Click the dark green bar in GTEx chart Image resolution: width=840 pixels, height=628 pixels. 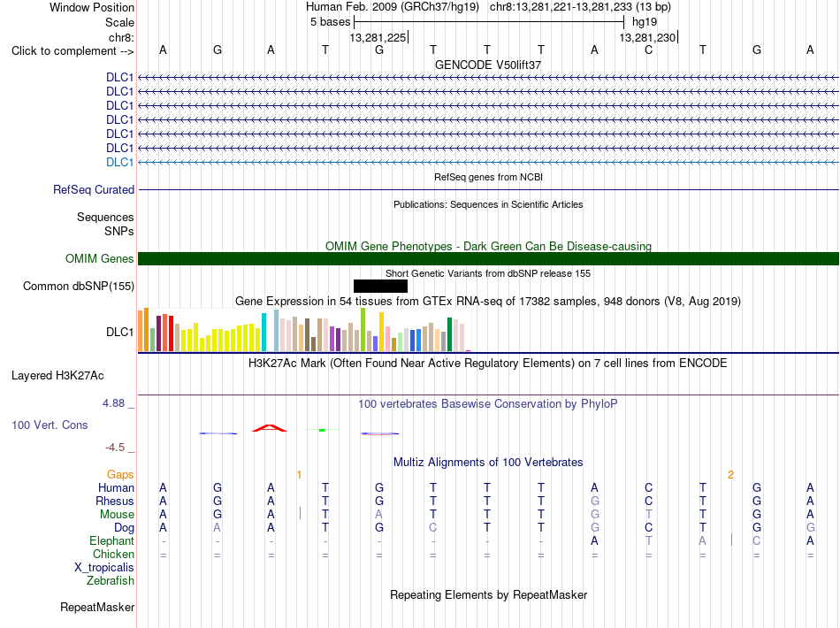449,334
